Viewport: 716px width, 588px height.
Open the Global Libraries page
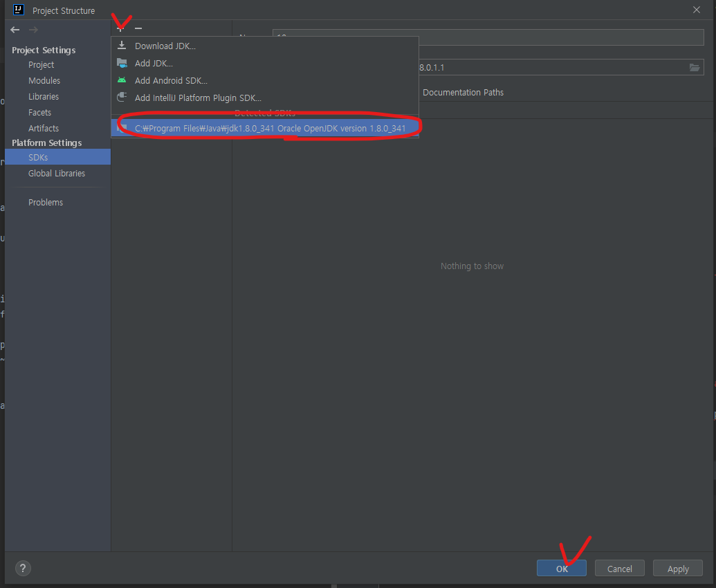[x=57, y=174]
